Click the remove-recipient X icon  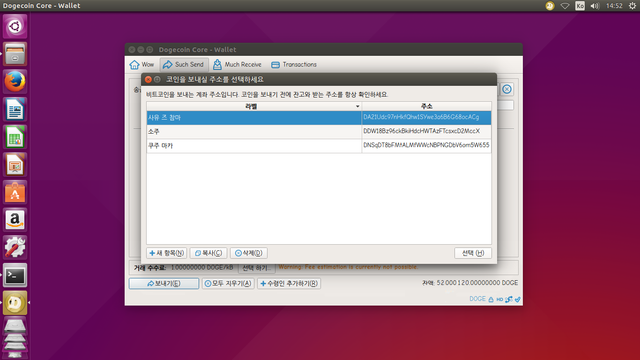(x=507, y=89)
